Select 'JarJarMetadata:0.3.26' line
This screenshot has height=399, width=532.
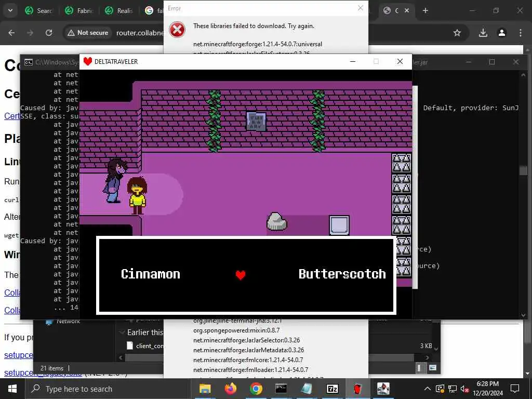tap(249, 350)
